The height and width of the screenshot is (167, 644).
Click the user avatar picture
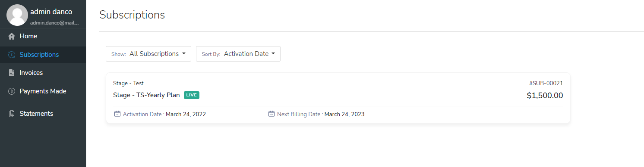(x=17, y=15)
